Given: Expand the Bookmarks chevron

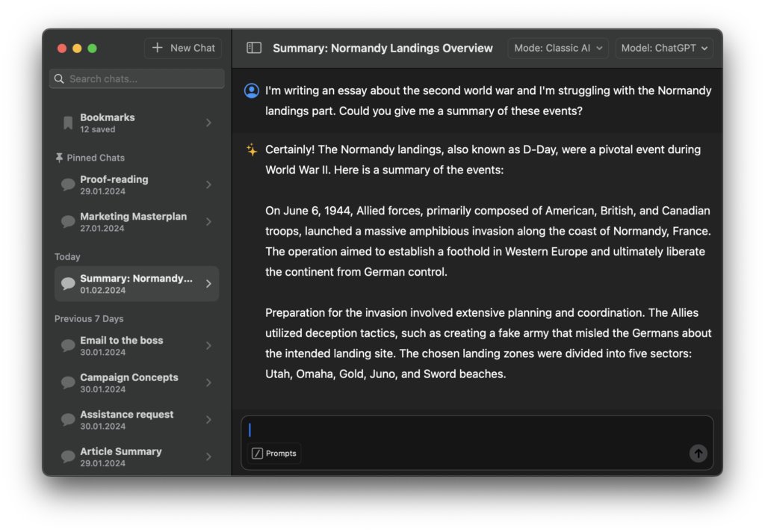Looking at the screenshot, I should coord(209,123).
